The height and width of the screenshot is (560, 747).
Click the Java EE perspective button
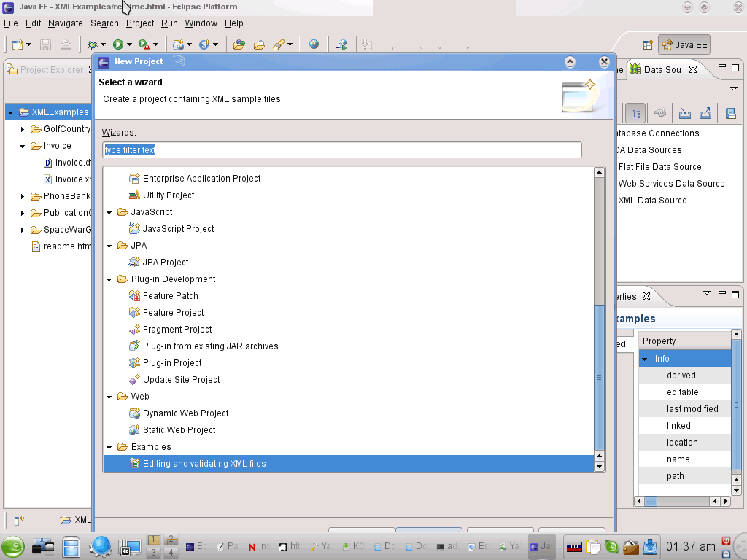pyautogui.click(x=684, y=44)
